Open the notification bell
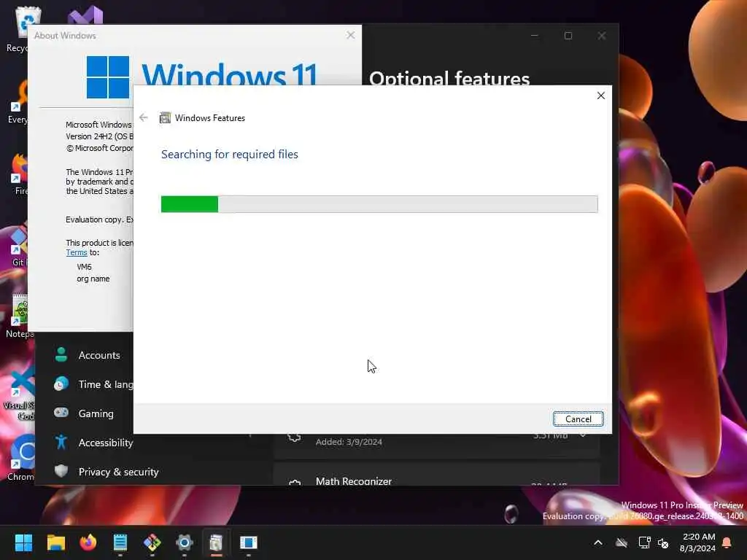This screenshot has height=560, width=747. [727, 542]
